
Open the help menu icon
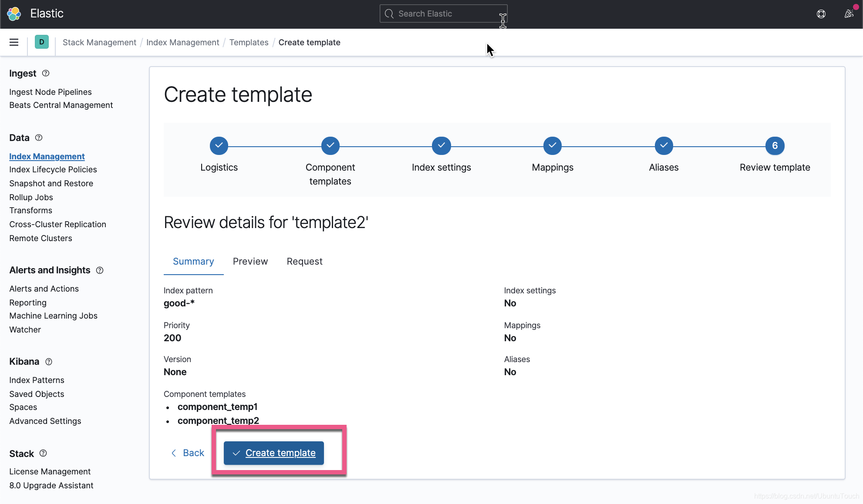click(x=821, y=14)
